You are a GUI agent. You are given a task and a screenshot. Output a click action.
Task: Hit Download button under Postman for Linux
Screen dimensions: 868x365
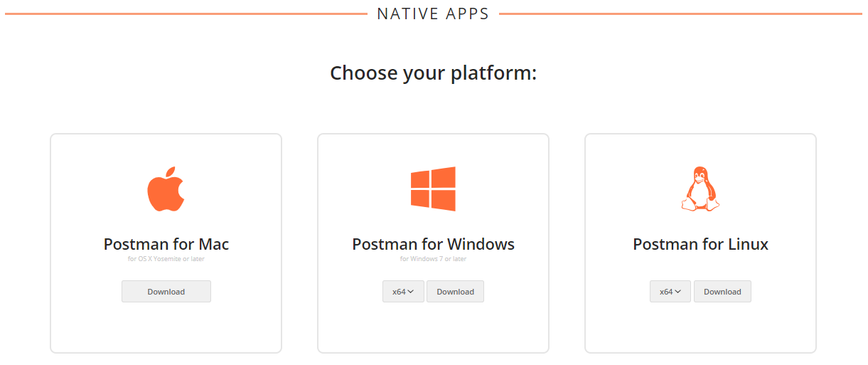[722, 292]
